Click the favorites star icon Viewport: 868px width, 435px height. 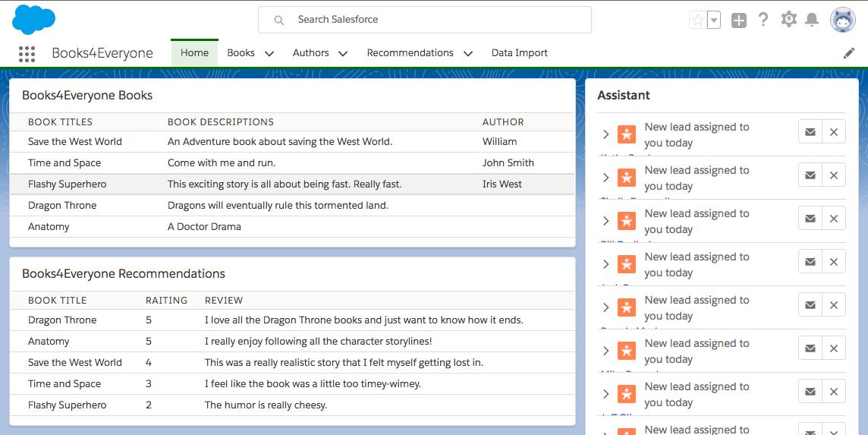point(698,20)
